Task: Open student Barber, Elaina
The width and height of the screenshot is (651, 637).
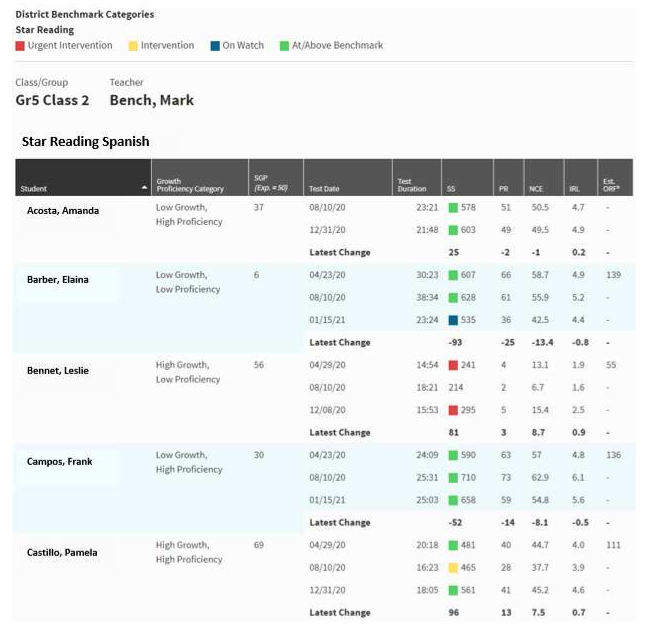Action: pos(58,279)
